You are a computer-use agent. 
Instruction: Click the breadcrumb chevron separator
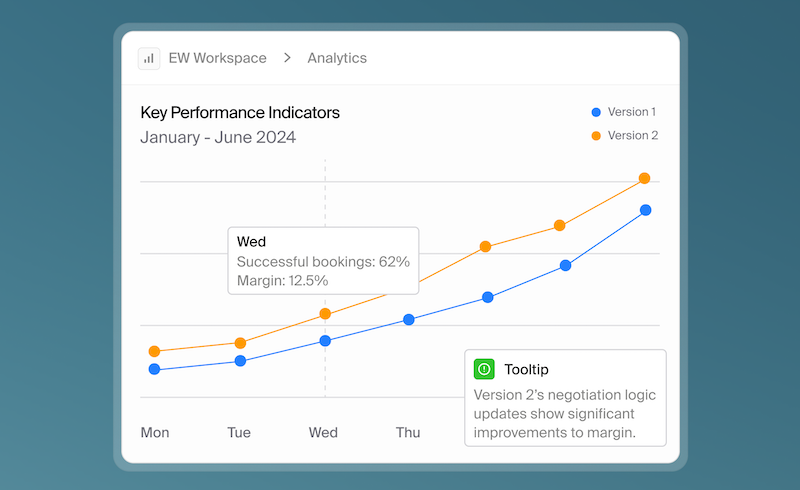click(x=287, y=58)
